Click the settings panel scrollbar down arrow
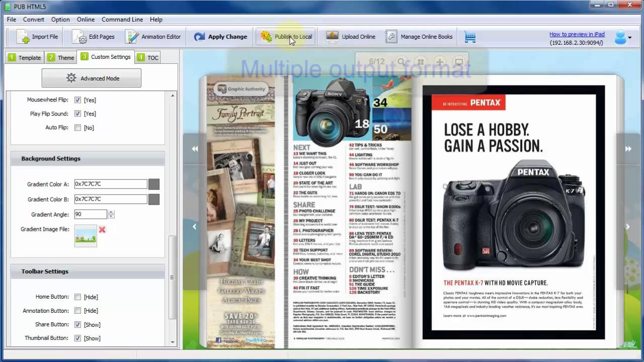This screenshot has width=644, height=362. coord(173,342)
